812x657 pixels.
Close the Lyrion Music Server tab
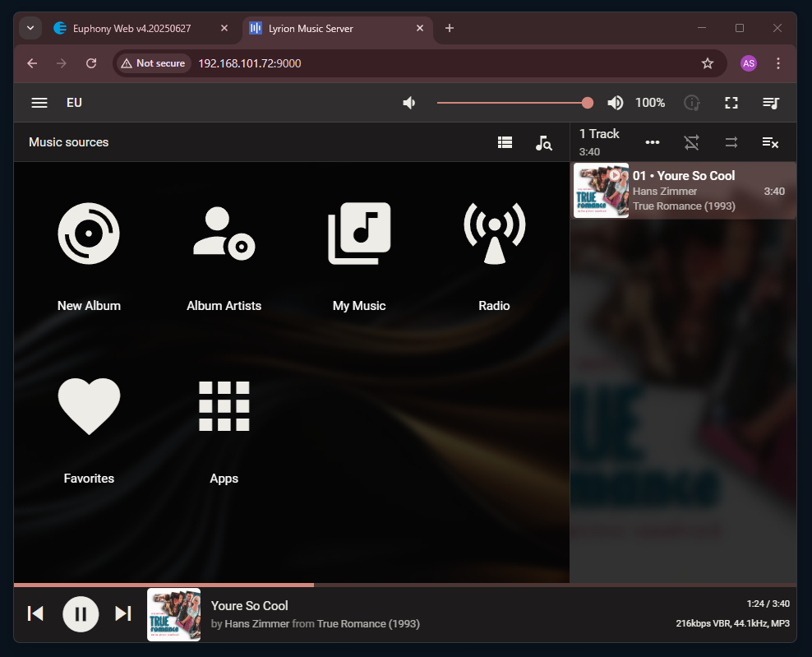pos(420,28)
